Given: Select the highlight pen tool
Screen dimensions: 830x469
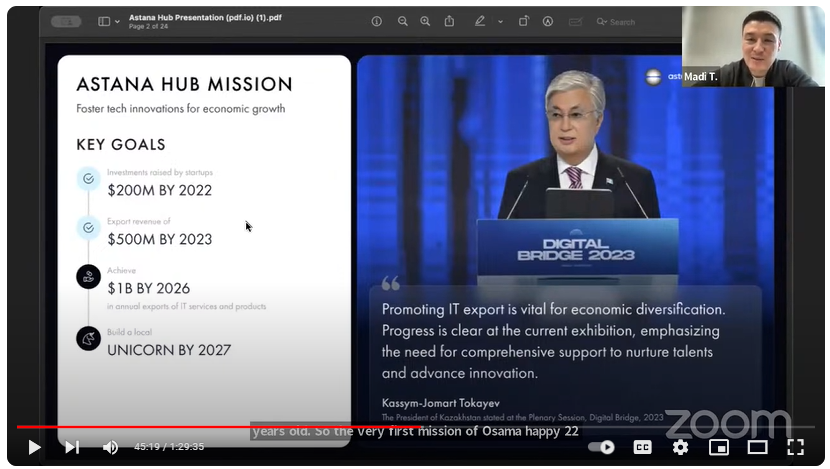Looking at the screenshot, I should tap(480, 21).
